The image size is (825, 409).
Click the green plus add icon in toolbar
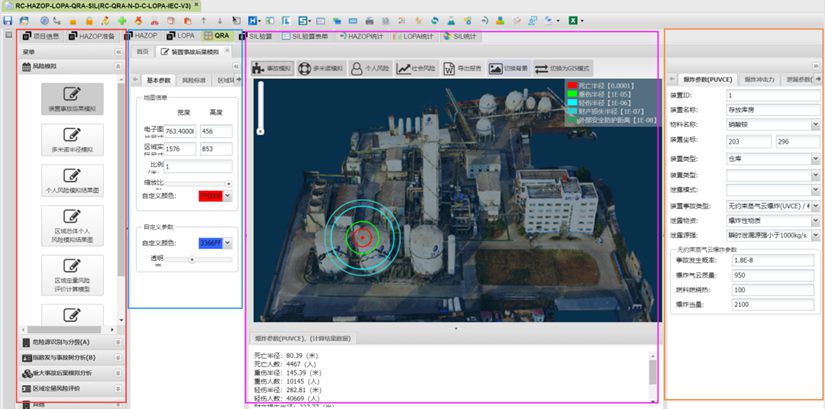point(122,20)
